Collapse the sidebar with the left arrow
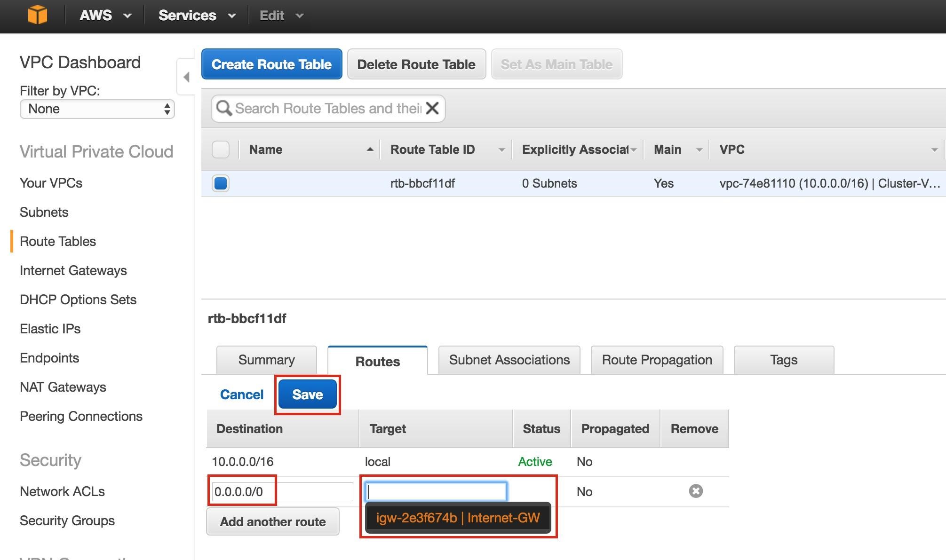Image resolution: width=946 pixels, height=560 pixels. click(186, 77)
